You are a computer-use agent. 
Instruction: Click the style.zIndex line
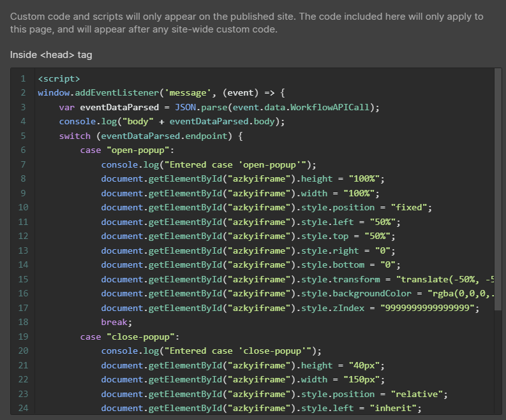coord(290,308)
